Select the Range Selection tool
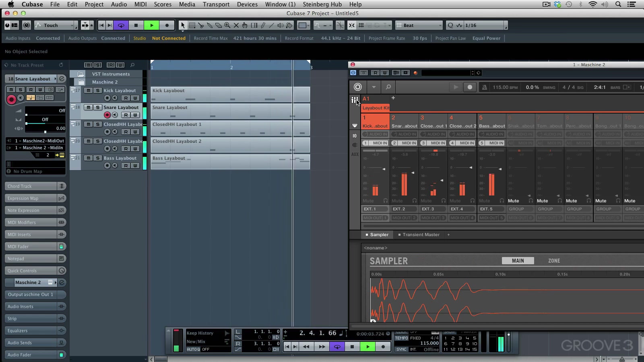 pyautogui.click(x=192, y=25)
